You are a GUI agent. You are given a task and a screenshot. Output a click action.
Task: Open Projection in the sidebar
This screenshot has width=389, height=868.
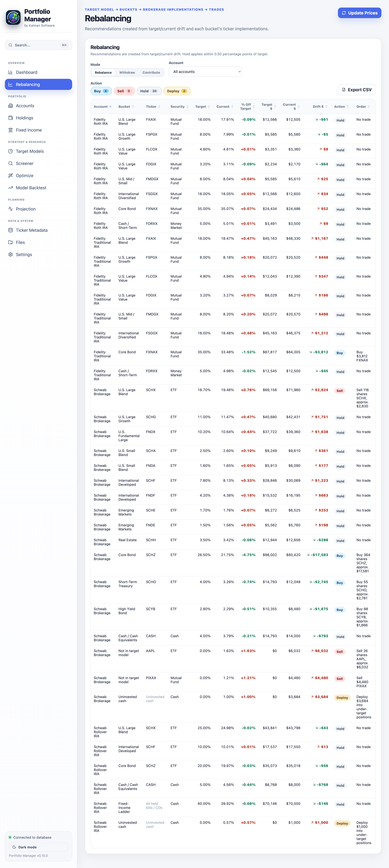[x=38, y=209]
